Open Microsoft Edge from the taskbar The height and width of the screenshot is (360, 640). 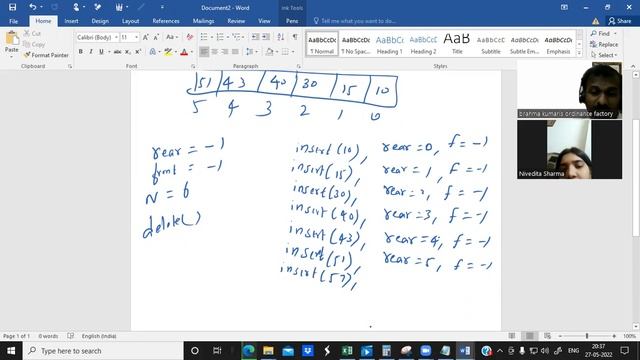[x=249, y=351]
